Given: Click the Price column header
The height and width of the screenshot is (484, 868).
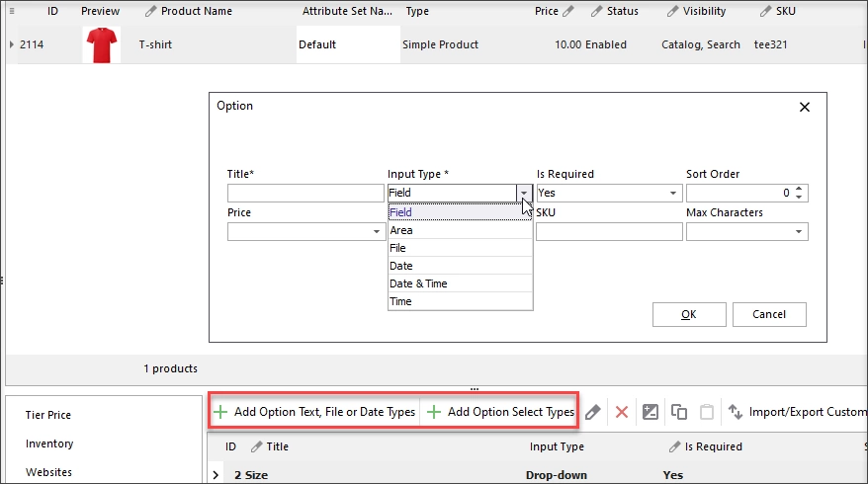Looking at the screenshot, I should click(x=547, y=11).
